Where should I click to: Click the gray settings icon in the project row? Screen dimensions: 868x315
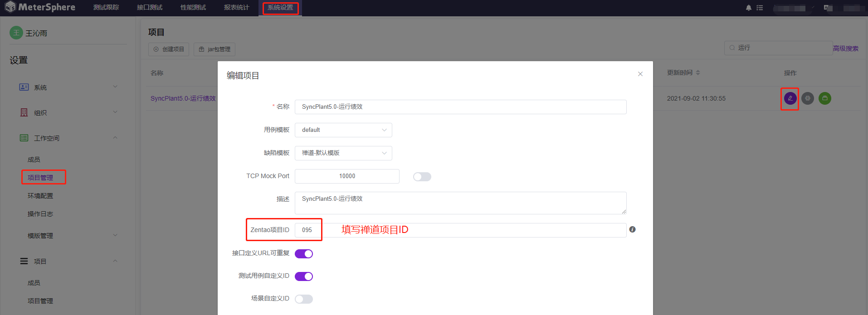[807, 98]
